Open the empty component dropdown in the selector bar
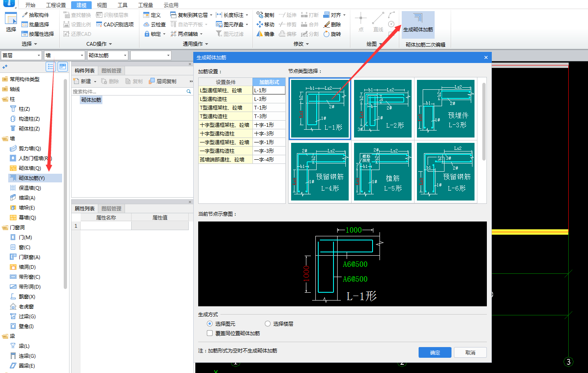 [x=150, y=55]
